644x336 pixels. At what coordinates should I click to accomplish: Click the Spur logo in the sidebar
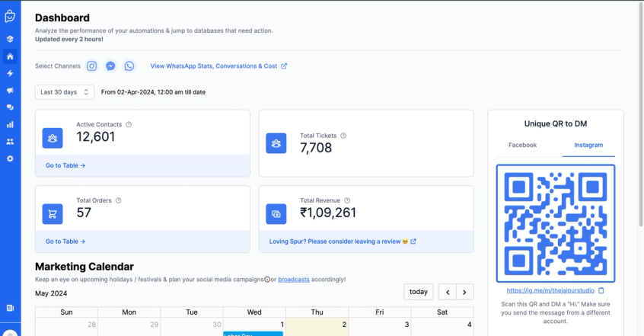(10, 16)
